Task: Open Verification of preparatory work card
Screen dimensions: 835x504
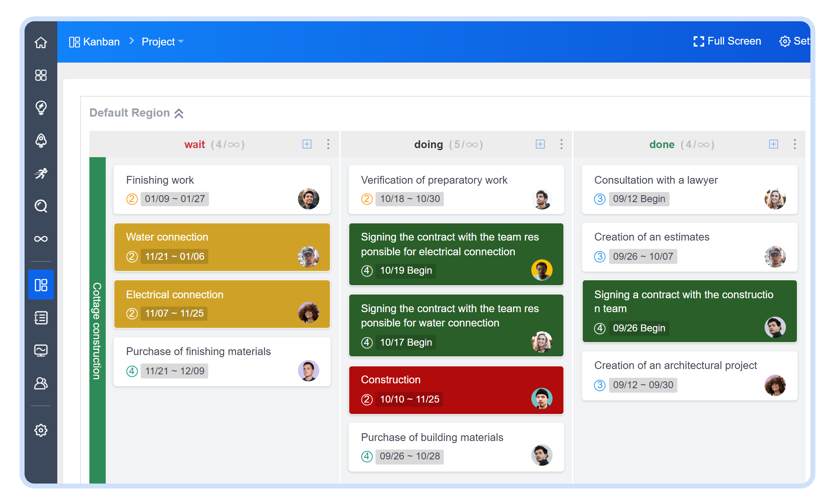Action: pos(456,189)
